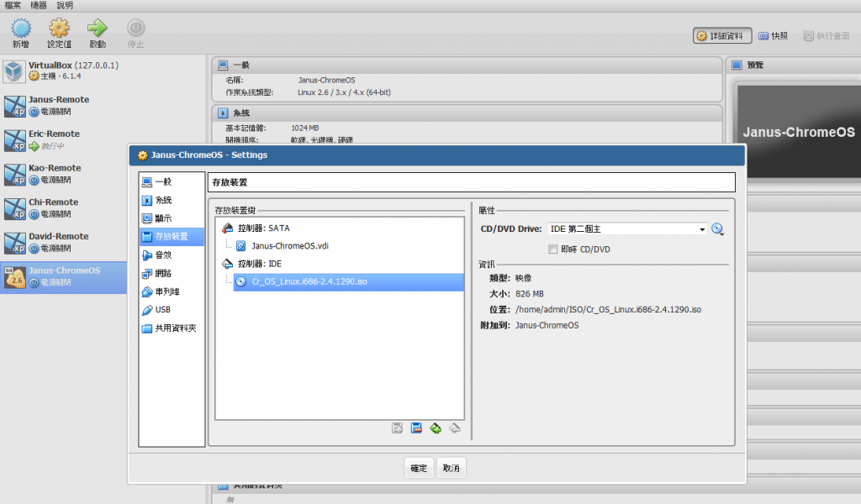
Task: Open the 機器 (Machine) menu
Action: (x=39, y=6)
